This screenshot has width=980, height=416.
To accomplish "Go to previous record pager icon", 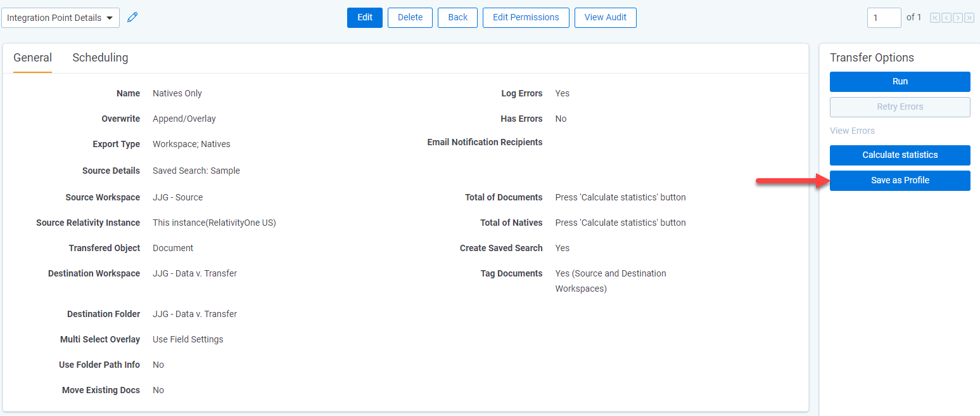I will pyautogui.click(x=946, y=18).
